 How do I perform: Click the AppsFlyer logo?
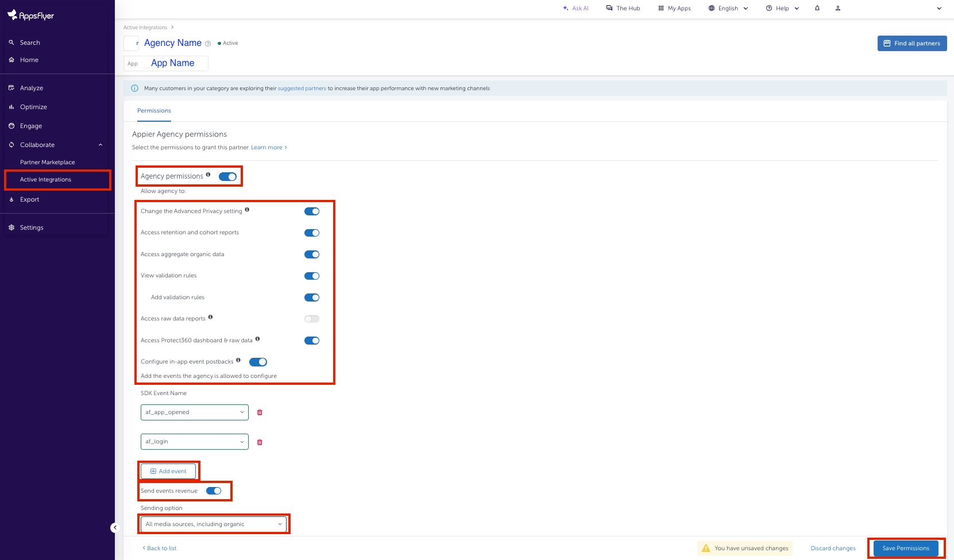pos(31,16)
